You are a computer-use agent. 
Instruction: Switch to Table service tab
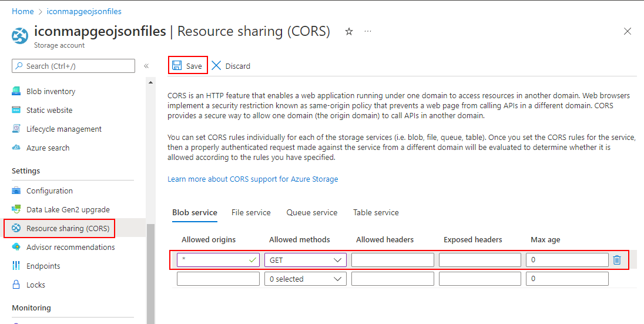tap(376, 213)
